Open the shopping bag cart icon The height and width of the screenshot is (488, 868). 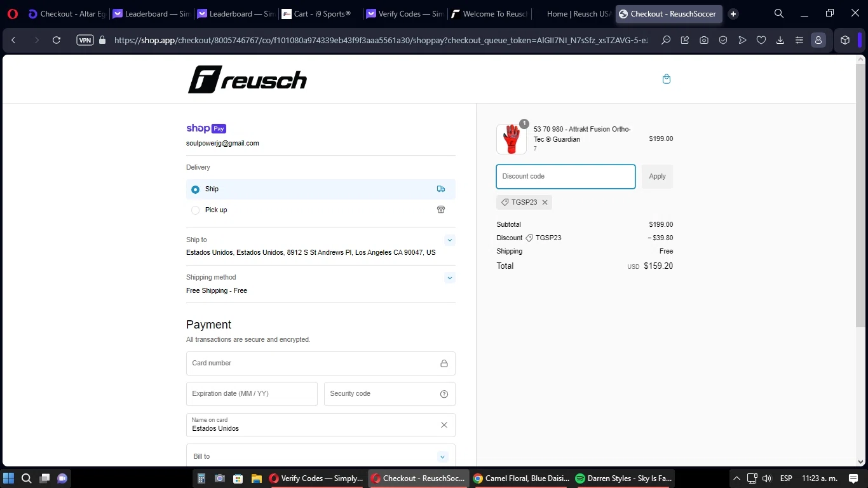(666, 79)
